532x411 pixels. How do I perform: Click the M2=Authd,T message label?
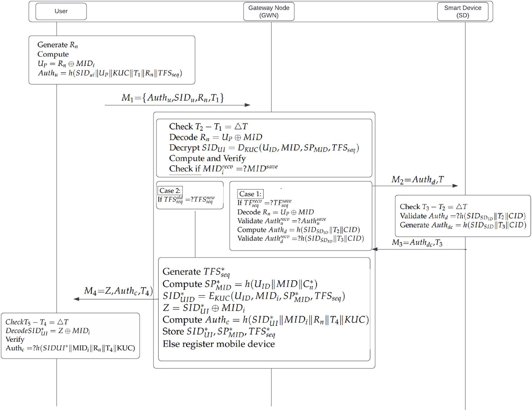click(x=418, y=180)
